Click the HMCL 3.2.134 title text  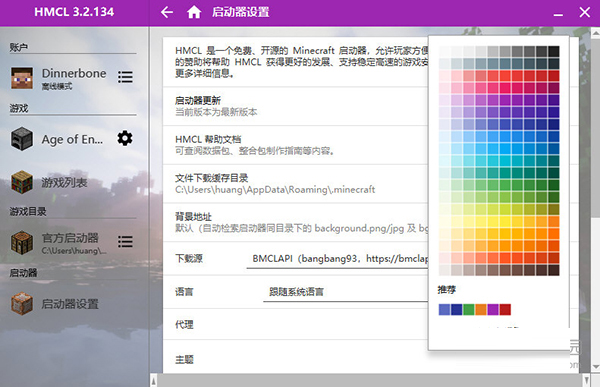74,12
